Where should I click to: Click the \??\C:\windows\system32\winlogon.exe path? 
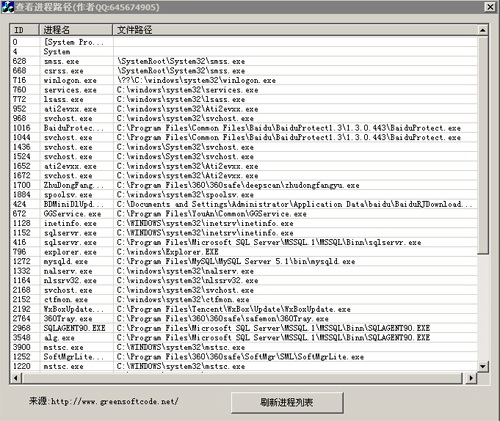pyautogui.click(x=197, y=80)
